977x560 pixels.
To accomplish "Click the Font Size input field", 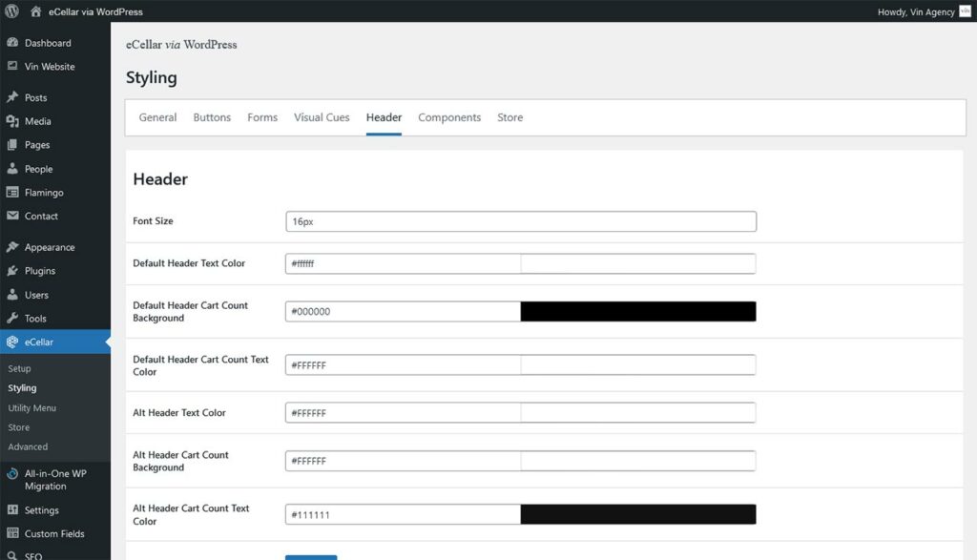I will coord(520,220).
